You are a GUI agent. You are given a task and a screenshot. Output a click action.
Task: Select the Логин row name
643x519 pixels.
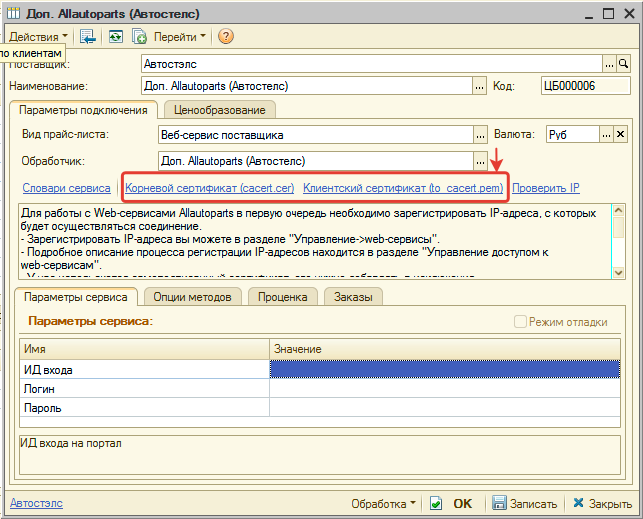coord(144,389)
